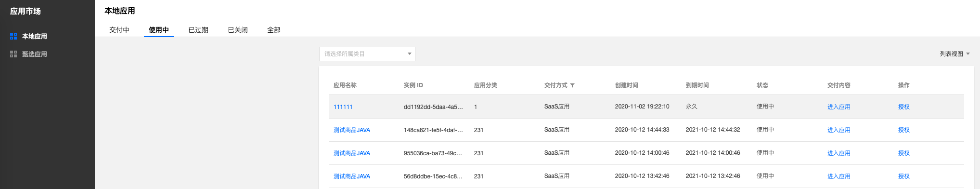This screenshot has height=189, width=980.
Task: Click the arrow in the category select box
Action: point(410,54)
